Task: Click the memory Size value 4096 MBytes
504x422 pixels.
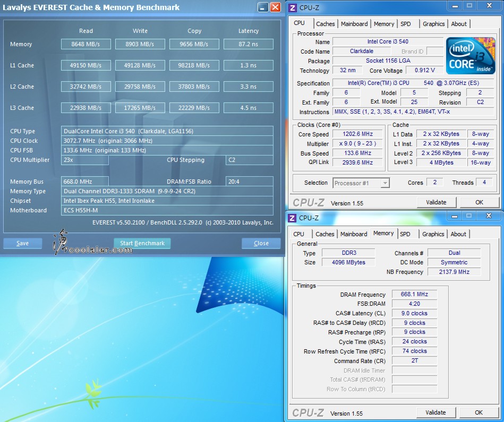Action: (348, 262)
